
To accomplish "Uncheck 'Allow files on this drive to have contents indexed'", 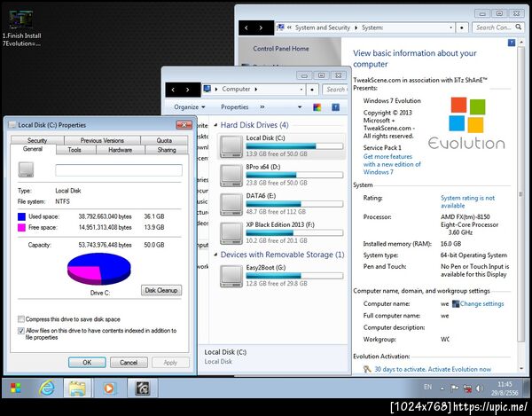I will click(x=21, y=331).
